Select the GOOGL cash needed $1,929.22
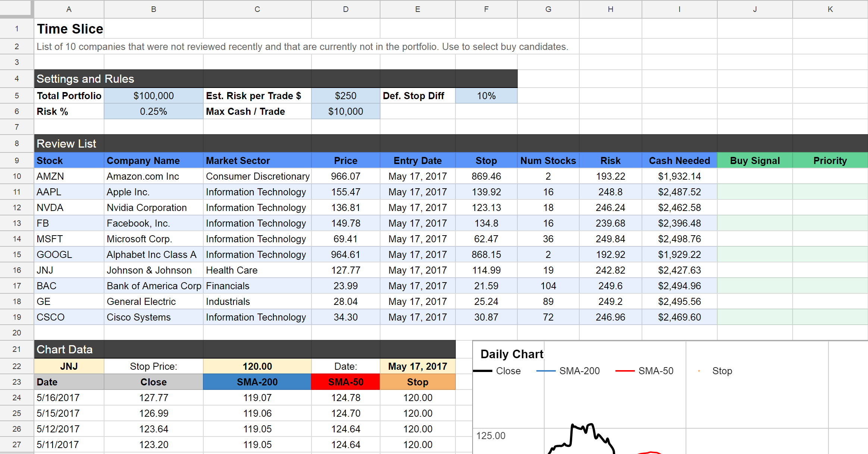 pyautogui.click(x=680, y=255)
